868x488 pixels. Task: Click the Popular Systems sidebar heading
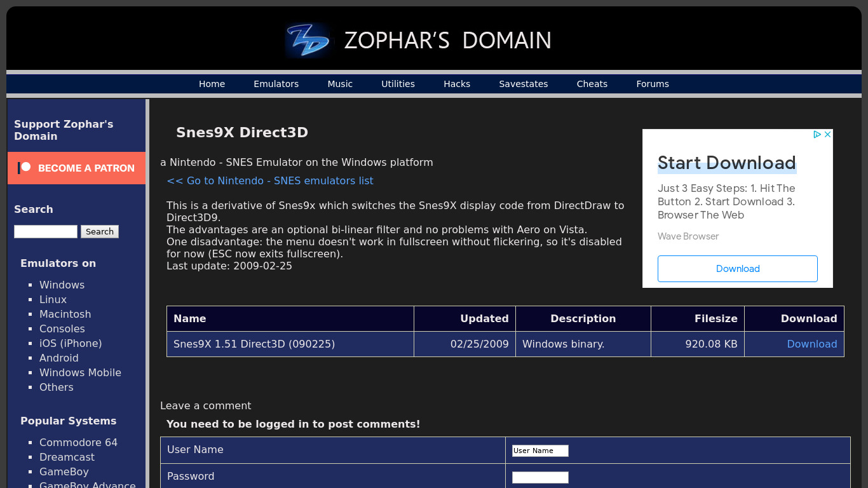pos(68,421)
